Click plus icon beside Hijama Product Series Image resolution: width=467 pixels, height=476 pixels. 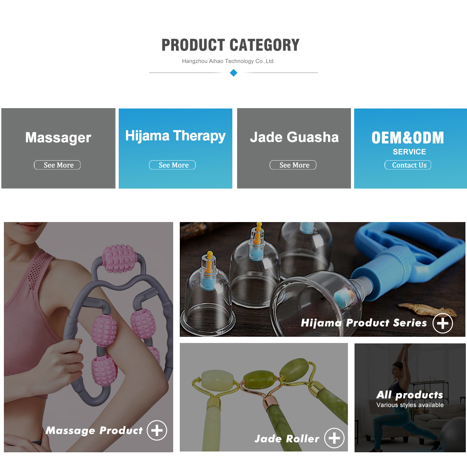[x=443, y=323]
